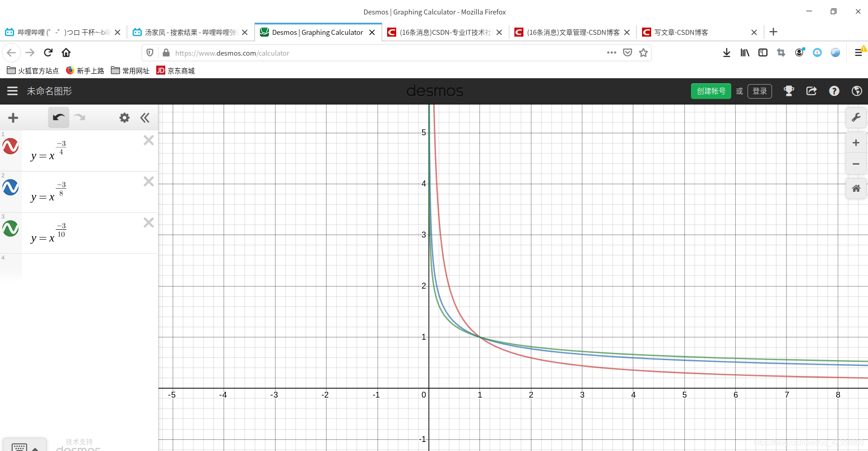Undo the last expression change
The image size is (868, 451).
point(58,118)
